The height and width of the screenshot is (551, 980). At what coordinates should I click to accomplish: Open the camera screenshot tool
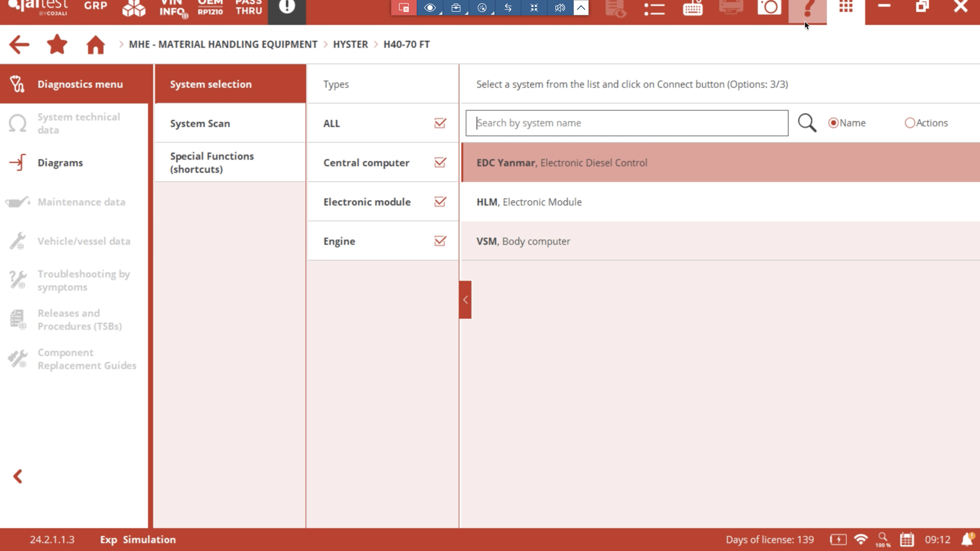769,8
